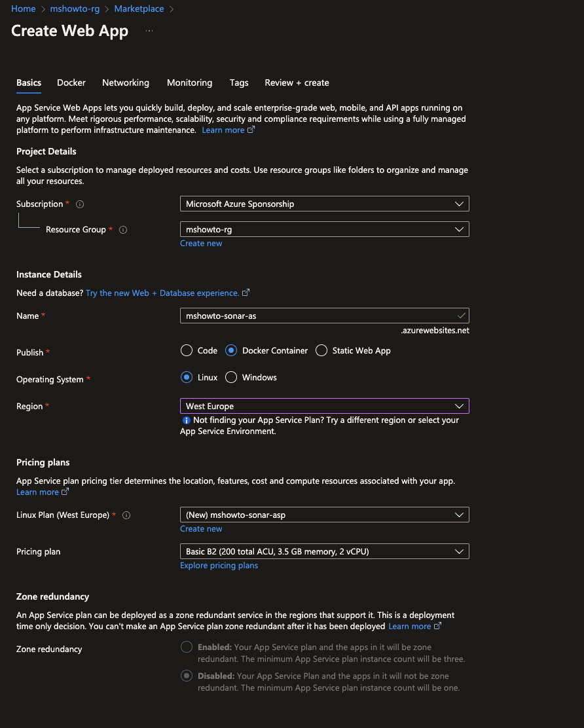Select the Static Web App option
Screen dimensions: 584x728
pos(321,350)
